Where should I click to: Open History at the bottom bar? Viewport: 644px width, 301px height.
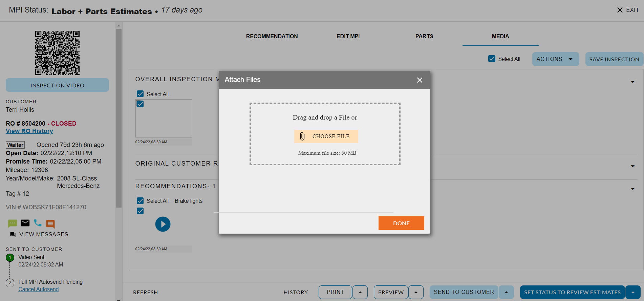pyautogui.click(x=296, y=293)
